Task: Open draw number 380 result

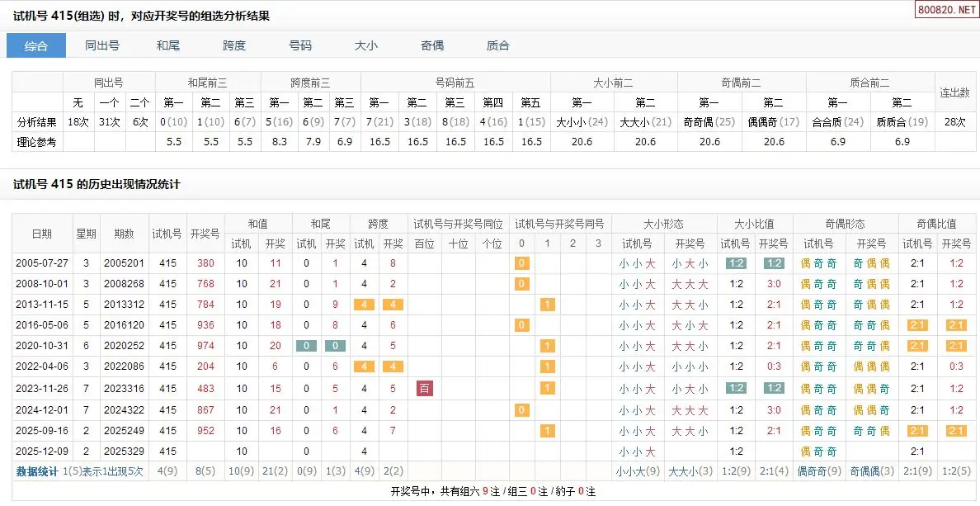Action: (x=205, y=263)
